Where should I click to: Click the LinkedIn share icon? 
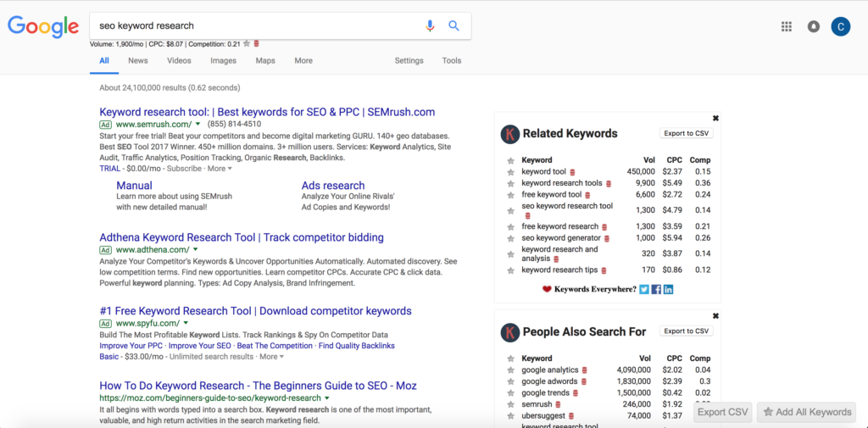tap(668, 289)
